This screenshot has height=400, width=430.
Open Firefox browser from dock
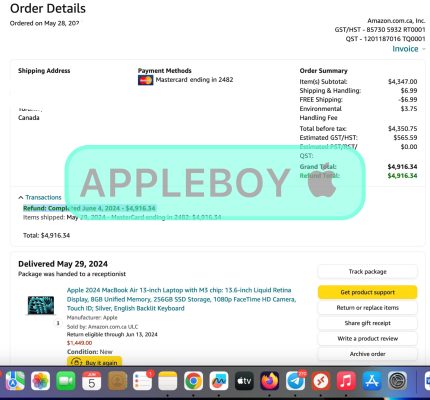pos(270,381)
